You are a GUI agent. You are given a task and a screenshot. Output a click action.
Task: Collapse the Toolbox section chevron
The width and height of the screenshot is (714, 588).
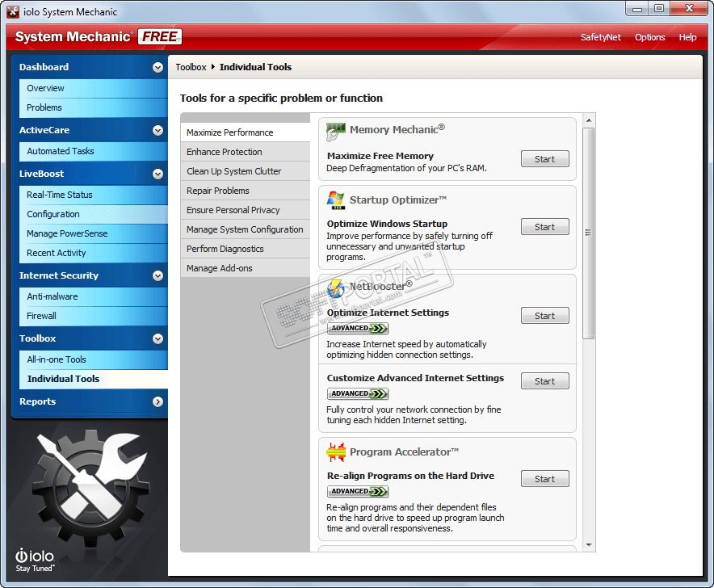(x=158, y=339)
